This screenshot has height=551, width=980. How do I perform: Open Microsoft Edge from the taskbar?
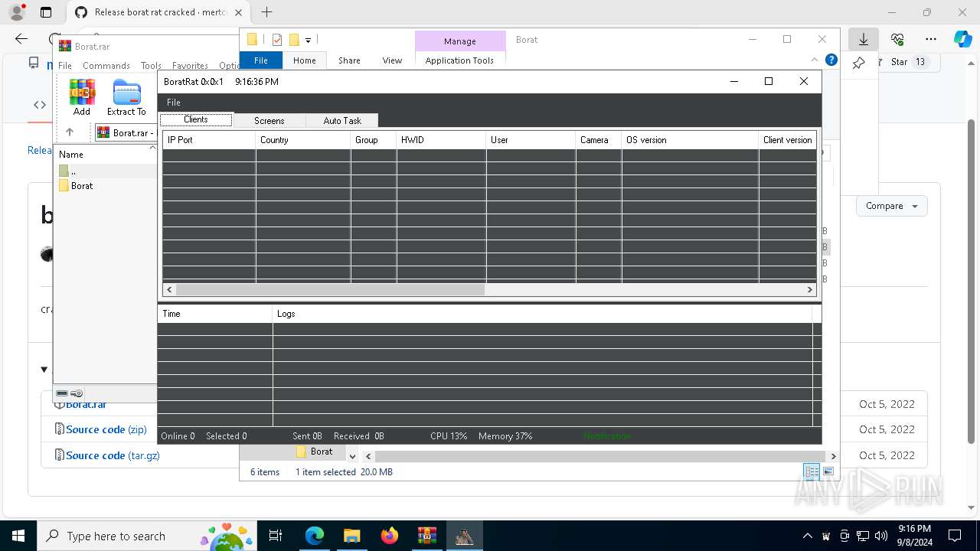click(314, 536)
